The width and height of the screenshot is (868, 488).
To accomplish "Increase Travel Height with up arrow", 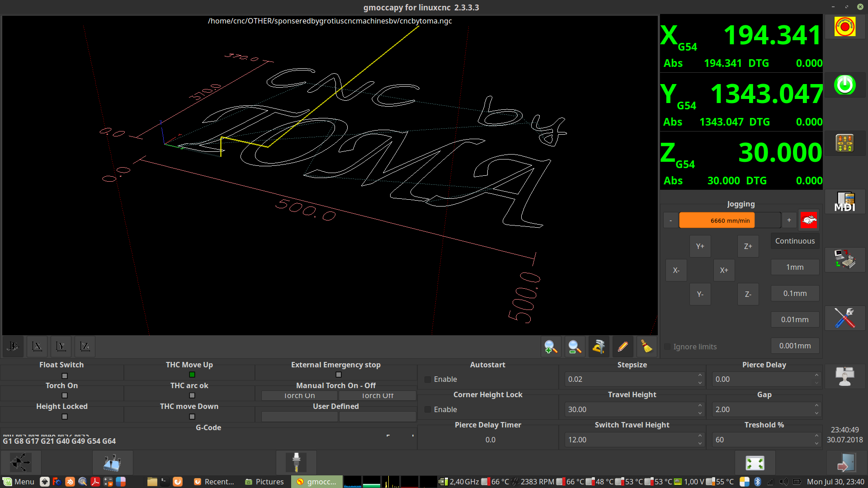I will coord(700,406).
